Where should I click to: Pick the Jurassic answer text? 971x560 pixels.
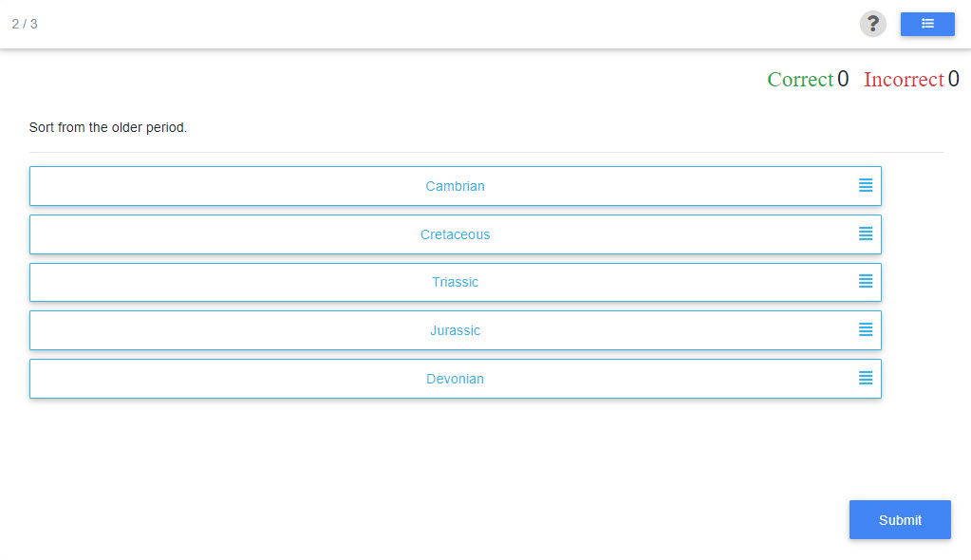455,330
